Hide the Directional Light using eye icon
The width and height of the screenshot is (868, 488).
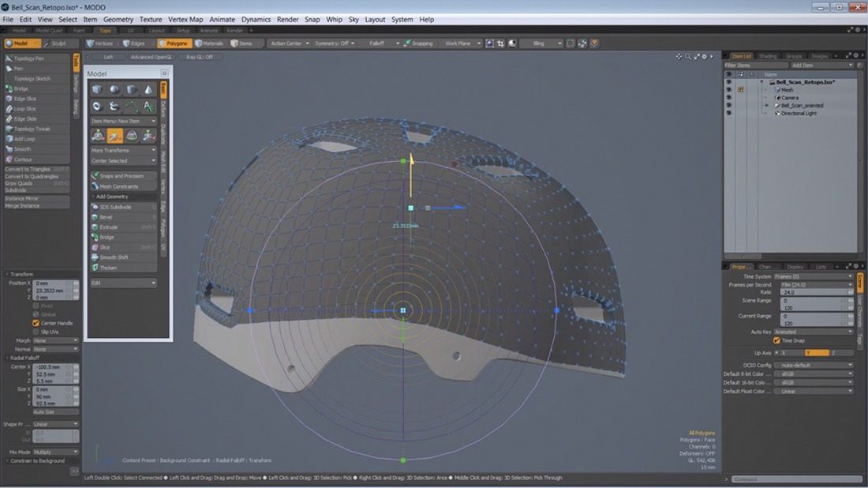[x=728, y=113]
